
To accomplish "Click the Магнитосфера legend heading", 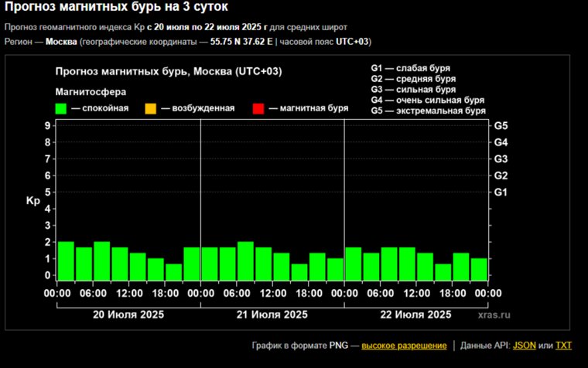I will [91, 92].
